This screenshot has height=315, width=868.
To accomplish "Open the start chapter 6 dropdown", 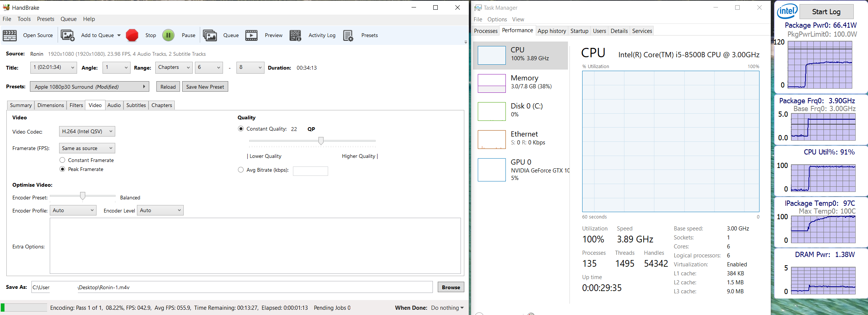I will coord(209,67).
